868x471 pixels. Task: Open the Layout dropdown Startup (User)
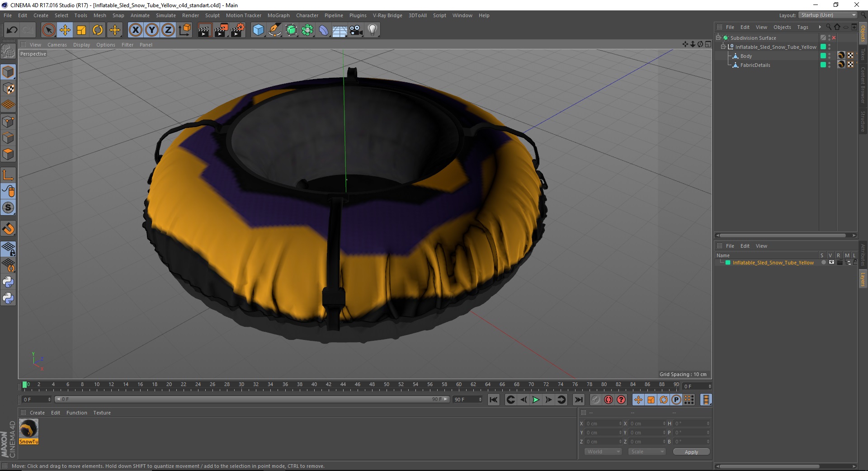[x=828, y=15]
